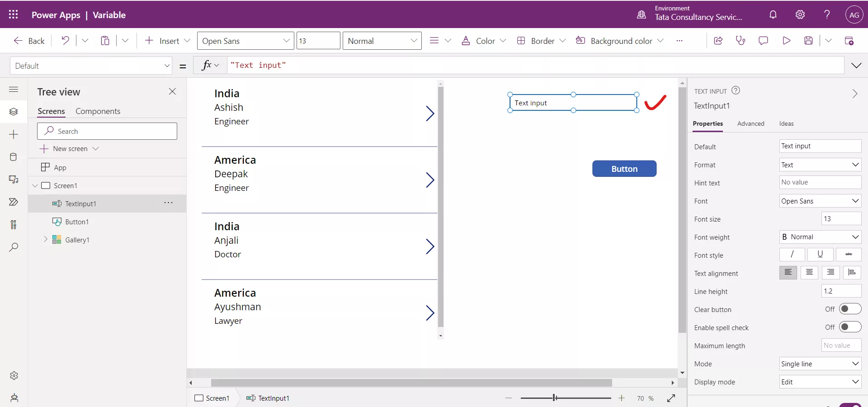Toggle underline in Font style

click(820, 255)
